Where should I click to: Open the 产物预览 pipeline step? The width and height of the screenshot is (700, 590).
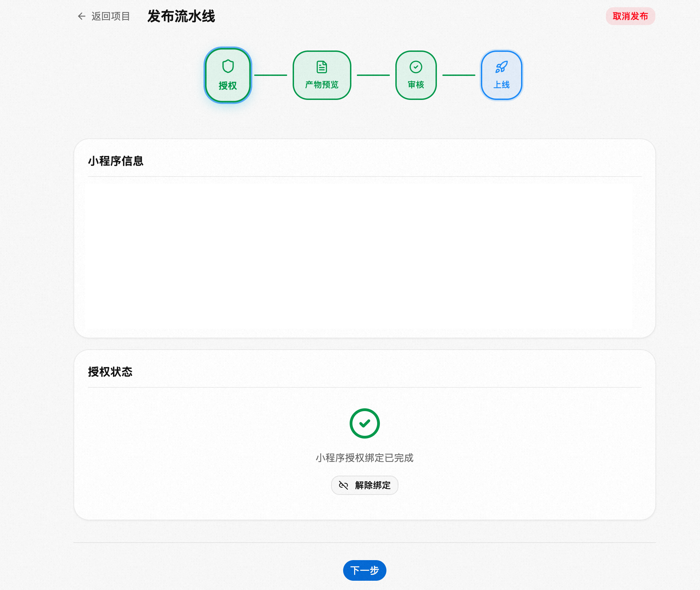point(322,75)
